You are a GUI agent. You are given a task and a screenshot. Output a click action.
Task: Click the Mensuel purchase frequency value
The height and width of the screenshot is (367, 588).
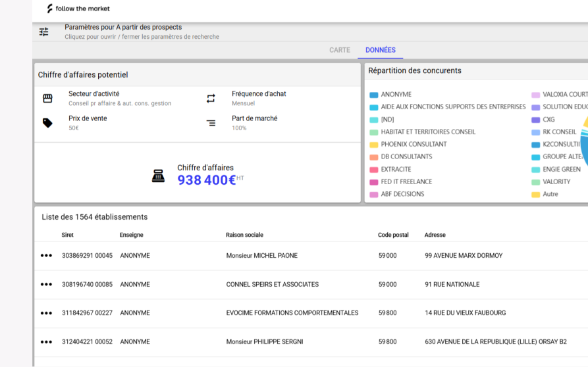243,103
